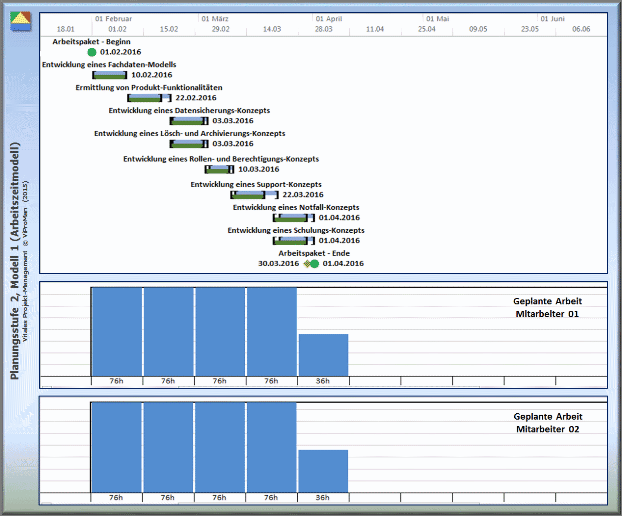Click the label 'Entwicklung eines Datensicherungs-Konzepts'
The height and width of the screenshot is (516, 622).
[189, 111]
